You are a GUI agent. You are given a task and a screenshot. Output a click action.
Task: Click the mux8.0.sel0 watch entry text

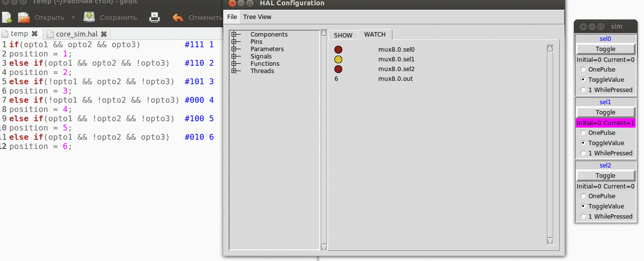[396, 50]
